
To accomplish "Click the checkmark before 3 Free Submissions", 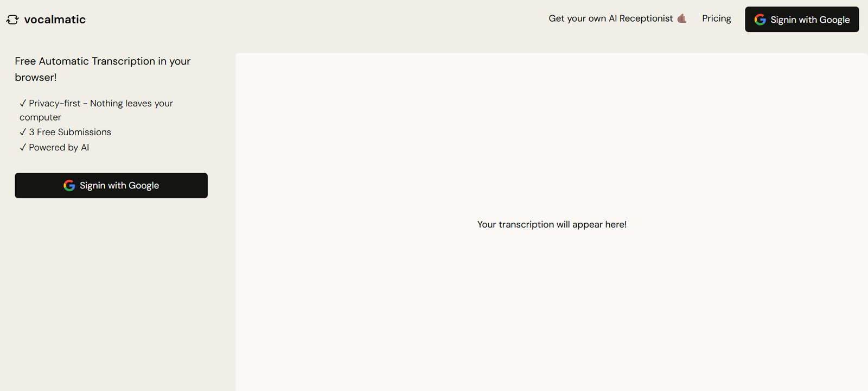I will (x=23, y=132).
